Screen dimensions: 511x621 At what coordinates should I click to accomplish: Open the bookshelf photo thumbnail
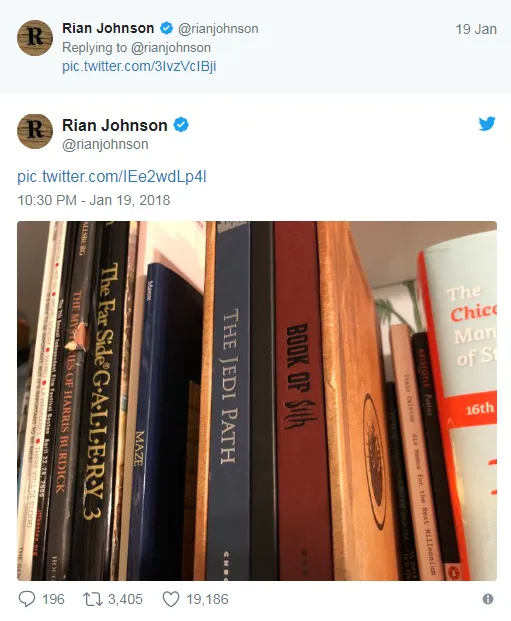coord(257,401)
